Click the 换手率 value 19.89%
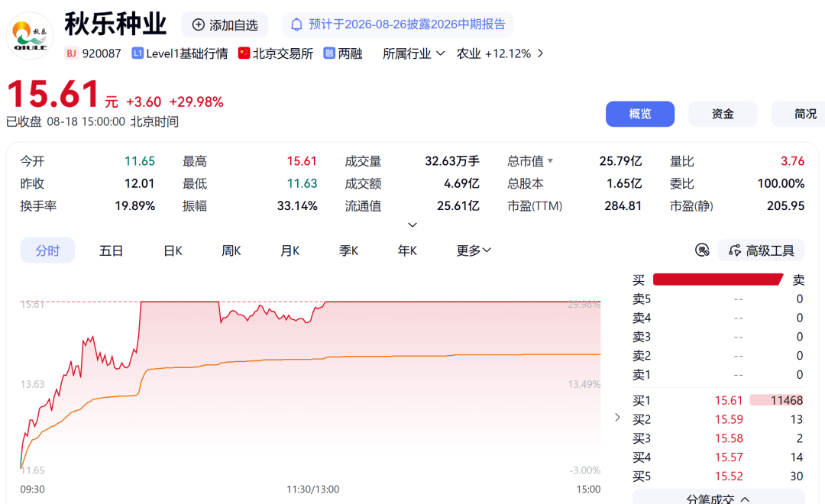 (x=134, y=205)
